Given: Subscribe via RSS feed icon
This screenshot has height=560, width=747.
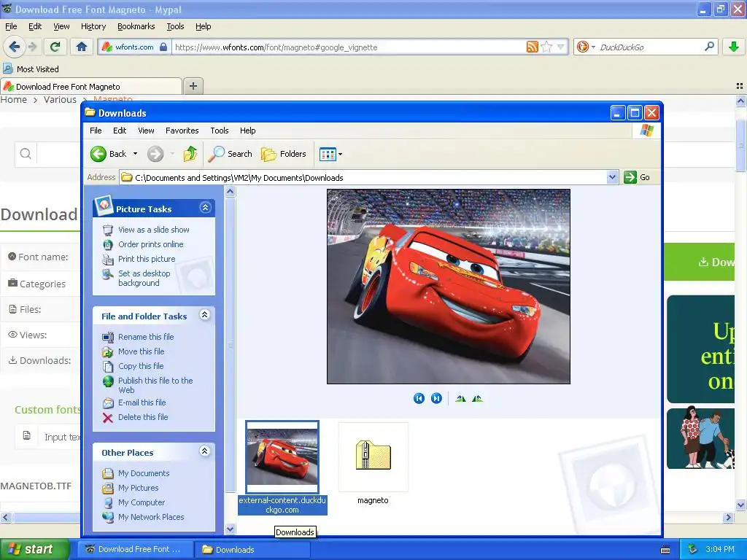Looking at the screenshot, I should coord(532,47).
